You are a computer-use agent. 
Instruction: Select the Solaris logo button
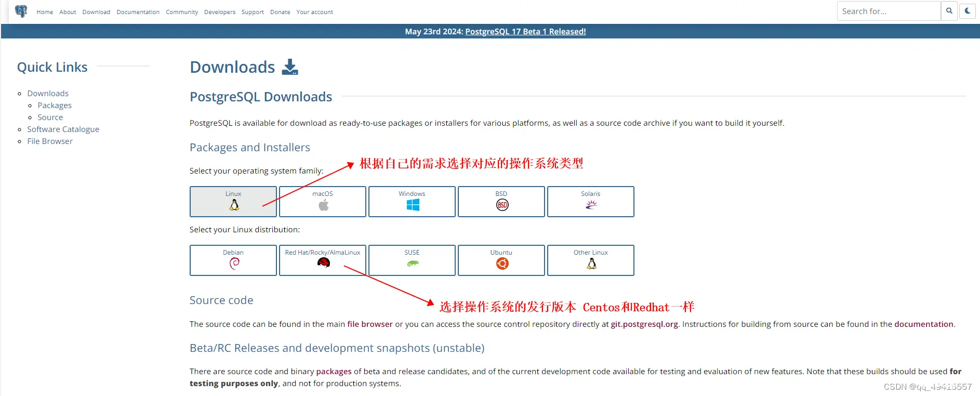coord(591,202)
